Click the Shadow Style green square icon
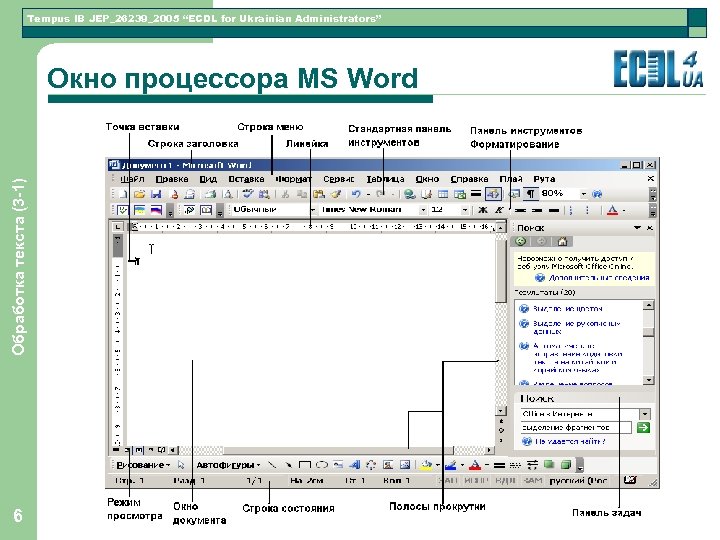The image size is (720, 540). tap(549, 465)
